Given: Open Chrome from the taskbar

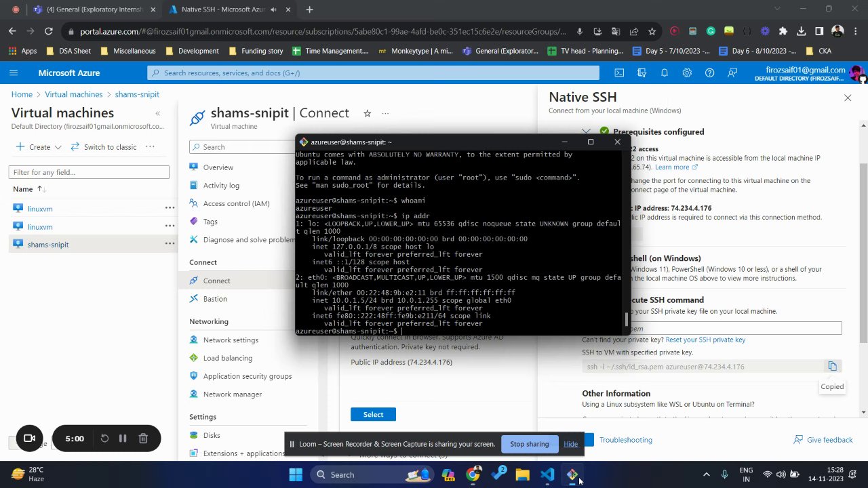Looking at the screenshot, I should (x=473, y=474).
